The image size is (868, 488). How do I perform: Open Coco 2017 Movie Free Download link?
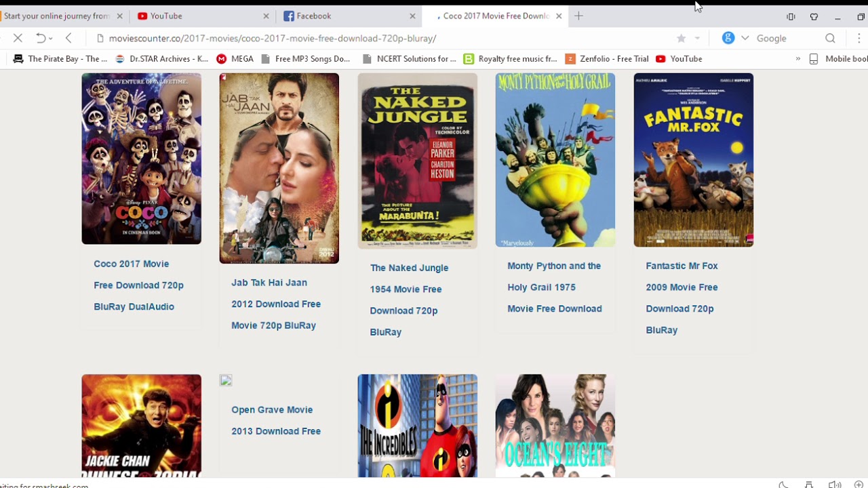click(x=138, y=285)
